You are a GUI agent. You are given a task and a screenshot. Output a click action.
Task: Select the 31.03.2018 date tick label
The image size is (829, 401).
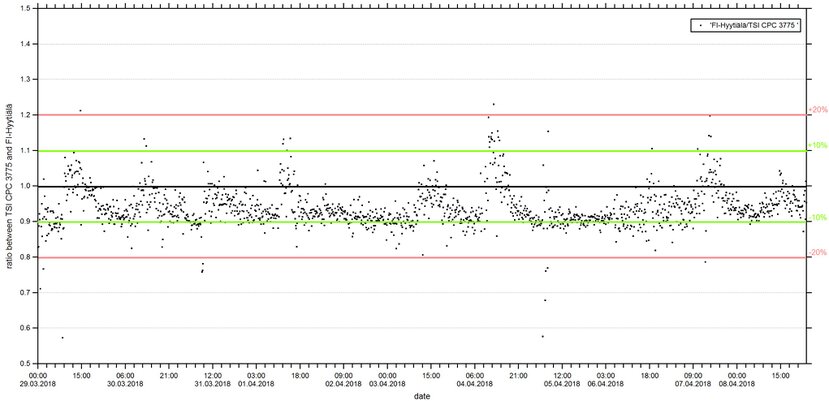pyautogui.click(x=212, y=383)
